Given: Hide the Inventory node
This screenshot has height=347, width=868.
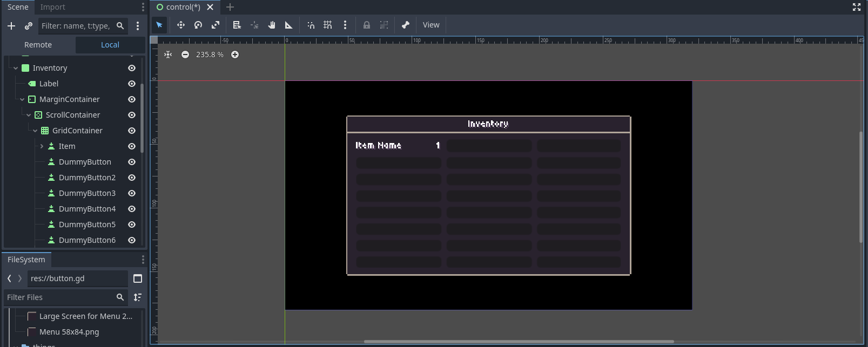Looking at the screenshot, I should (x=132, y=68).
